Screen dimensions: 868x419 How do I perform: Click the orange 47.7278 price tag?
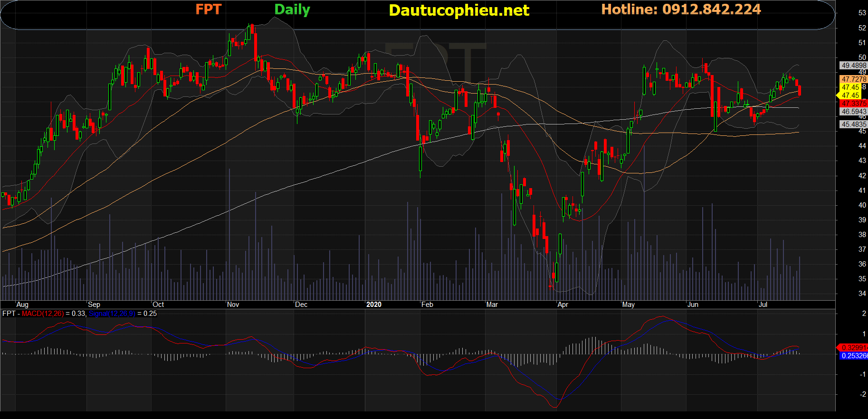point(853,79)
